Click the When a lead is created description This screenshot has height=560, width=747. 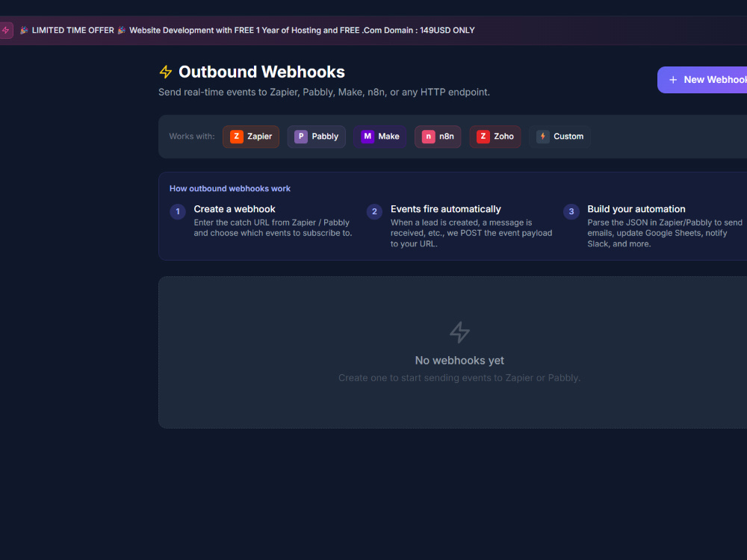coord(471,233)
